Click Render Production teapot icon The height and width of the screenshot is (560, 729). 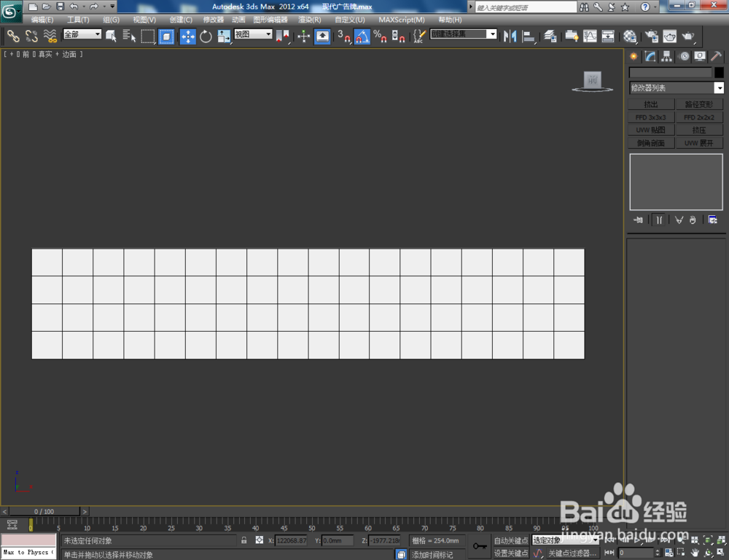tap(688, 36)
